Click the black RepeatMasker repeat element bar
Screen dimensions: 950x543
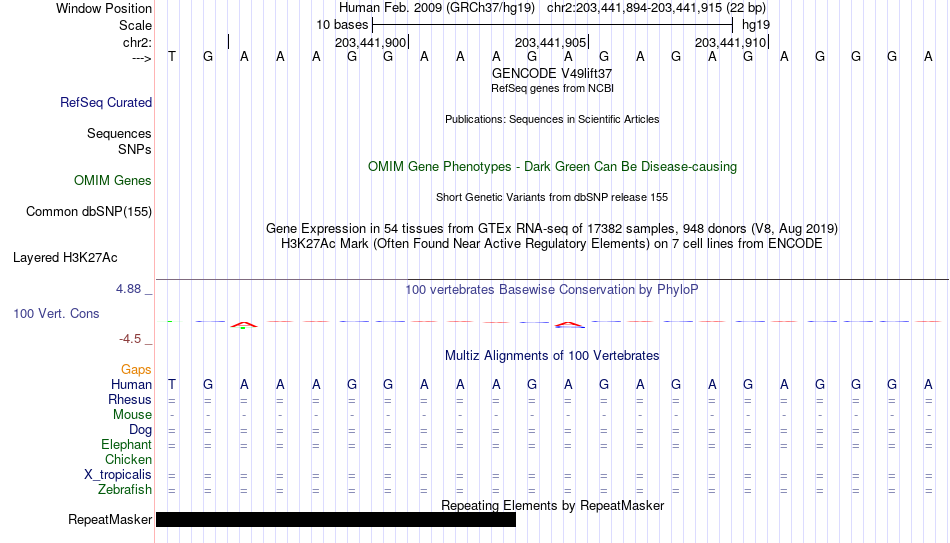click(x=336, y=519)
